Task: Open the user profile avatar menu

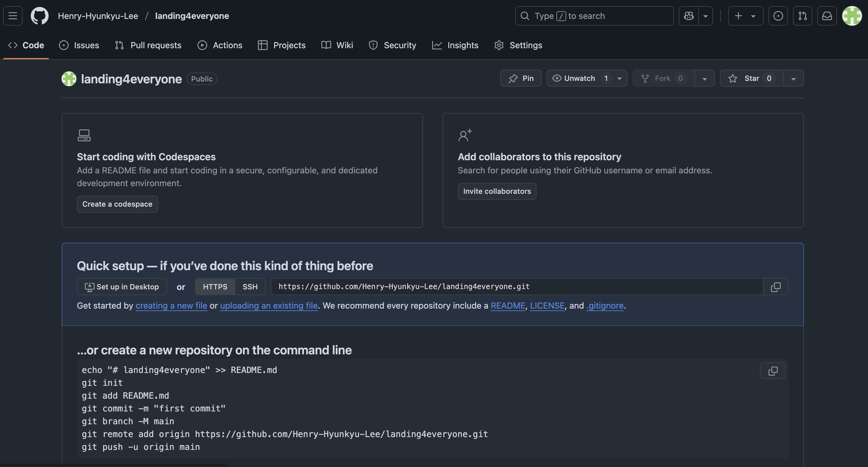Action: (x=852, y=16)
